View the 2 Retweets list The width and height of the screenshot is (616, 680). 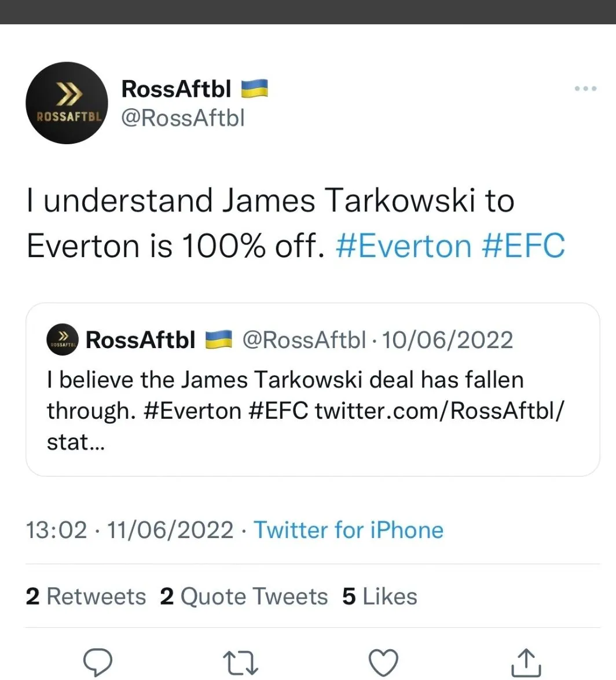tap(86, 597)
